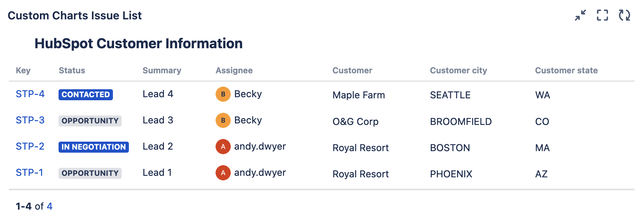Click andy.dwyer's avatar on Lead 2
The height and width of the screenshot is (221, 644).
[223, 147]
